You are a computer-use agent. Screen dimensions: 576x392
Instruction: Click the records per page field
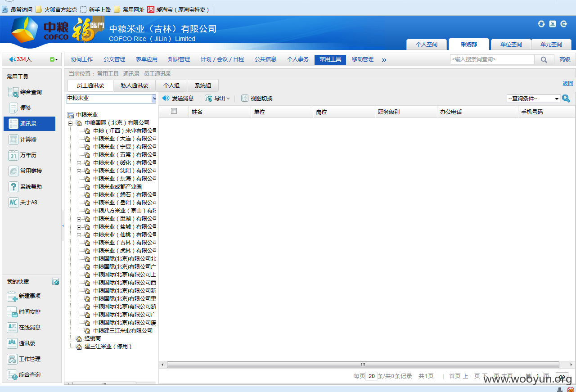(371, 376)
